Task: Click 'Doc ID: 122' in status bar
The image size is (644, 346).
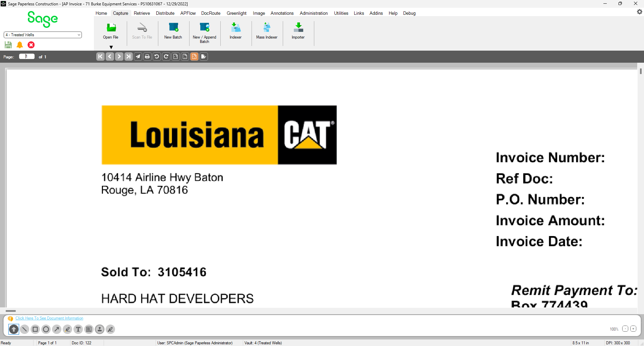Action: tap(82, 343)
